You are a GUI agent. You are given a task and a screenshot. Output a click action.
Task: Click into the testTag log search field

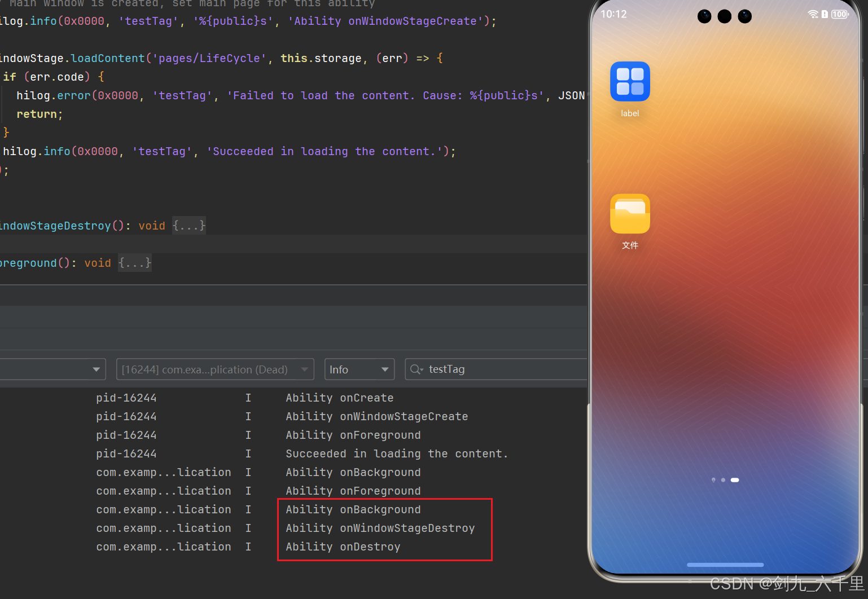tap(497, 369)
